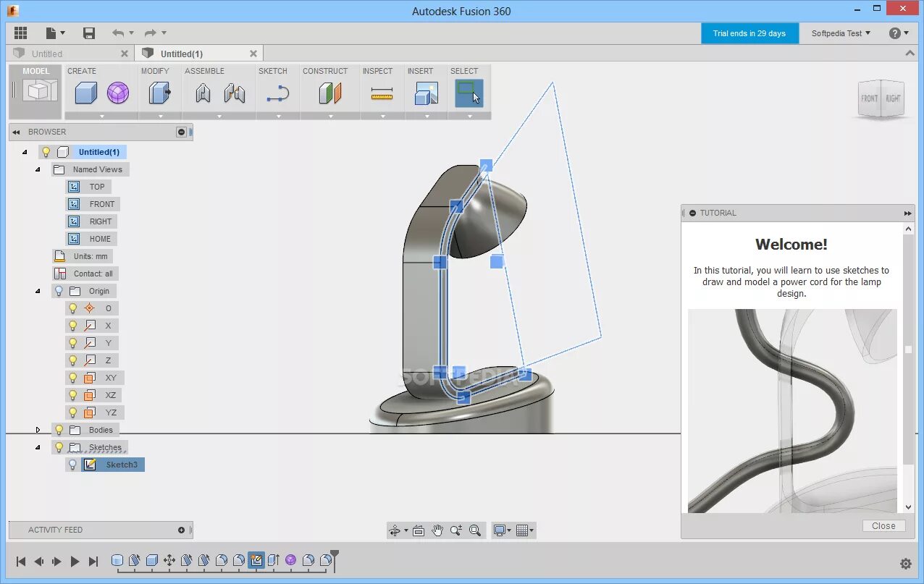Select the Assemble Joint tool
This screenshot has width=924, height=584.
pos(235,93)
